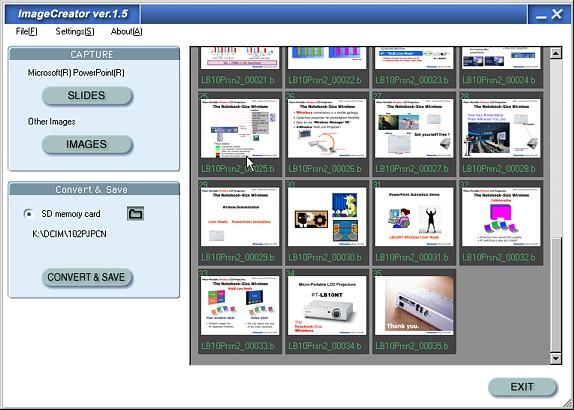Click the LB10Prsn2_00027 filename label
The image size is (574, 410).
[x=412, y=169]
